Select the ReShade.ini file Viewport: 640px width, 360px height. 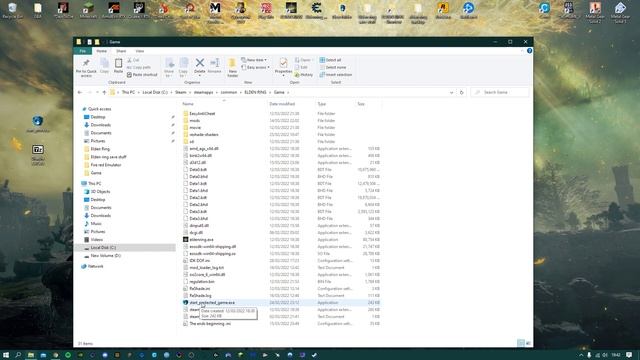[x=200, y=289]
